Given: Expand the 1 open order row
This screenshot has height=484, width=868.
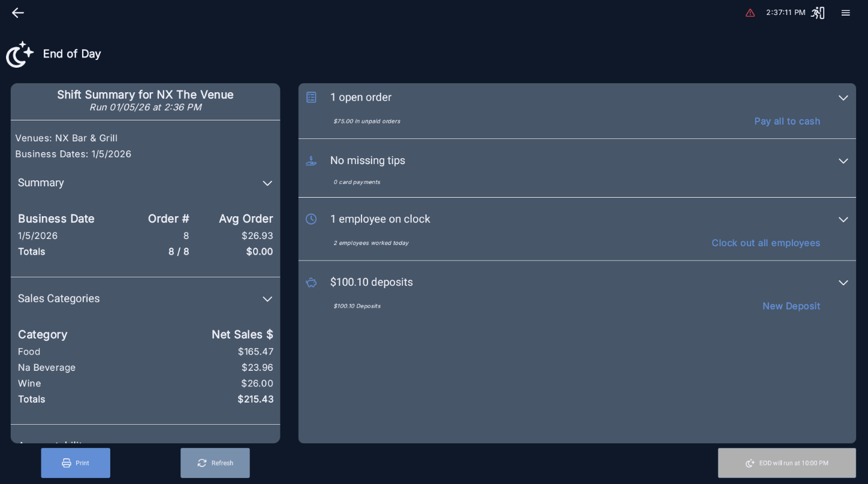Looking at the screenshot, I should coord(843,98).
